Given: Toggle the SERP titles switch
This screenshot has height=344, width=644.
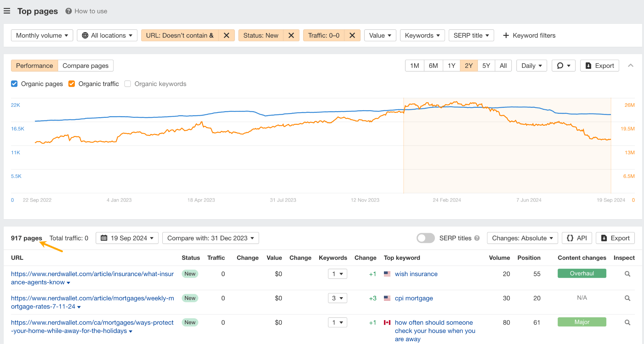Looking at the screenshot, I should point(425,238).
